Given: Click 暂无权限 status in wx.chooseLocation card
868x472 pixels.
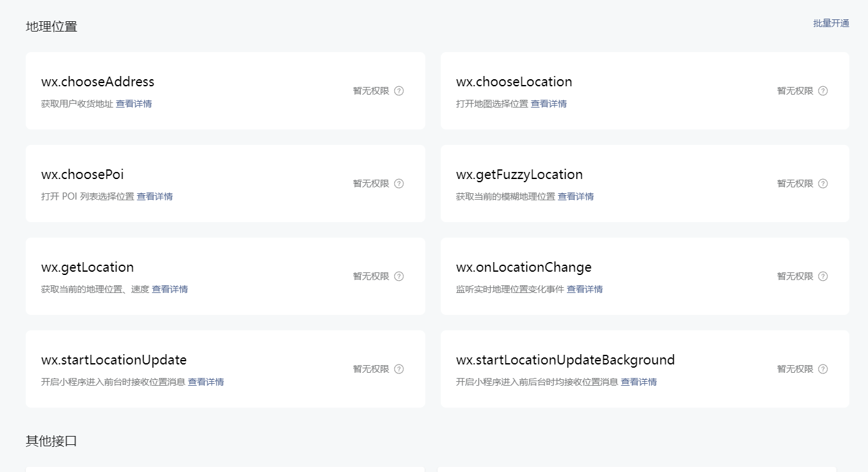Looking at the screenshot, I should (x=795, y=91).
